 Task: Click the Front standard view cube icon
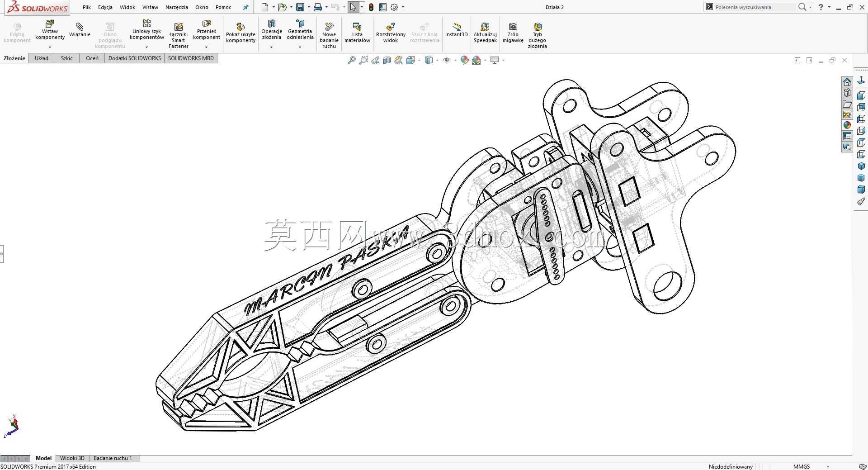[x=861, y=95]
